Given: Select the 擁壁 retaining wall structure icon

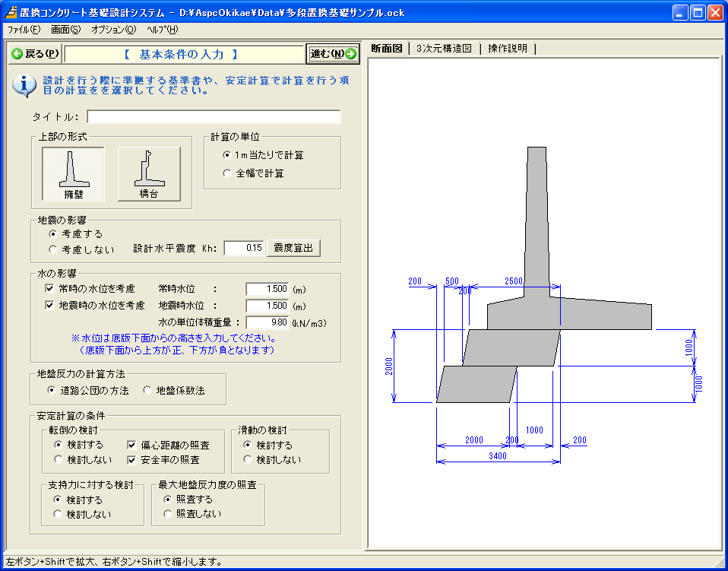Looking at the screenshot, I should click(73, 174).
